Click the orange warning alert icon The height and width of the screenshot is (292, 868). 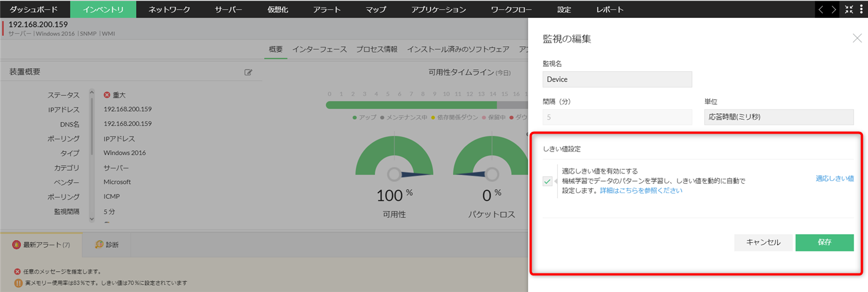pyautogui.click(x=19, y=283)
